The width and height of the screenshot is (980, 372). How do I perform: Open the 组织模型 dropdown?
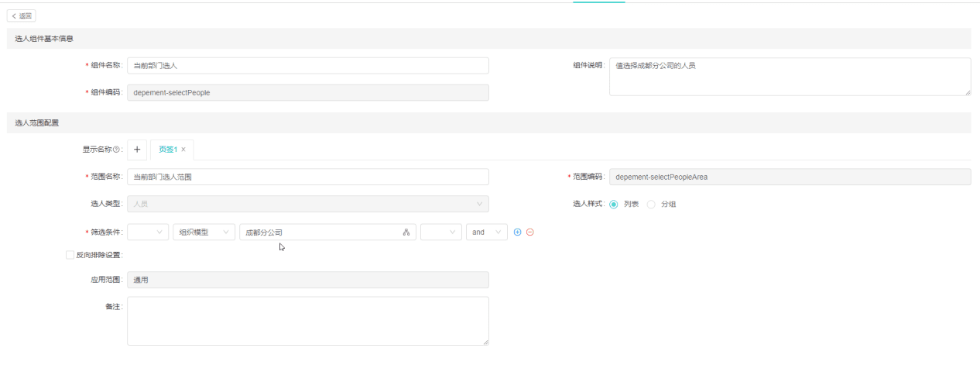204,232
